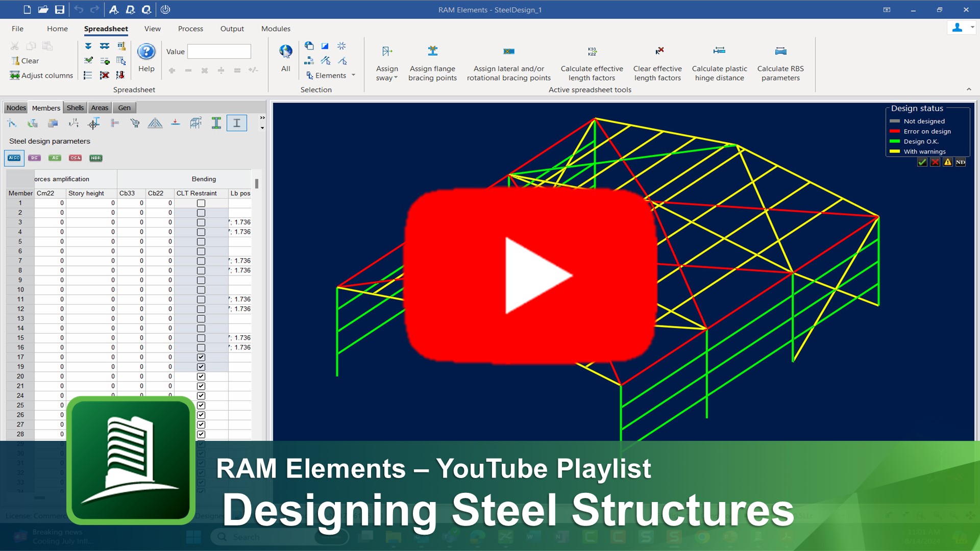Screen dimensions: 980x551
Task: Click the Undo arrow icon
Action: pos(78,9)
